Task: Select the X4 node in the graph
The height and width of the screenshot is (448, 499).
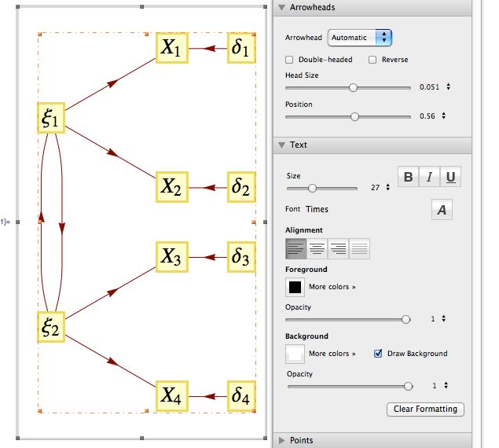Action: click(172, 396)
